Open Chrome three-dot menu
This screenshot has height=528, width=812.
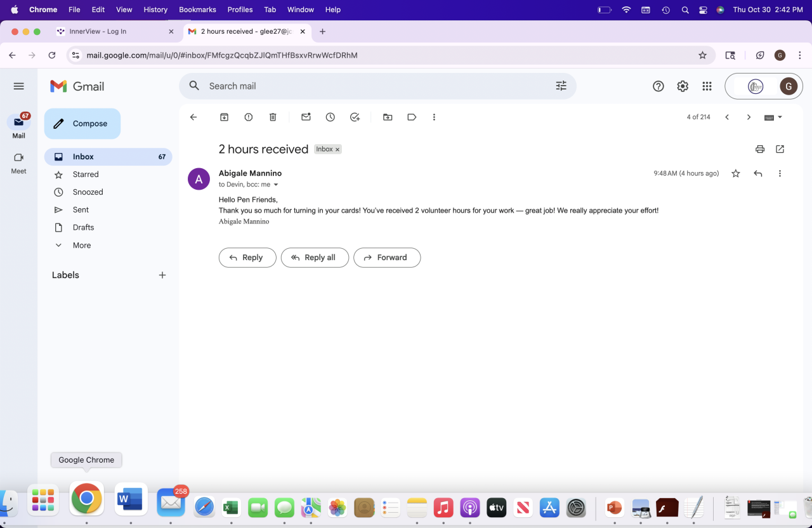pos(800,55)
